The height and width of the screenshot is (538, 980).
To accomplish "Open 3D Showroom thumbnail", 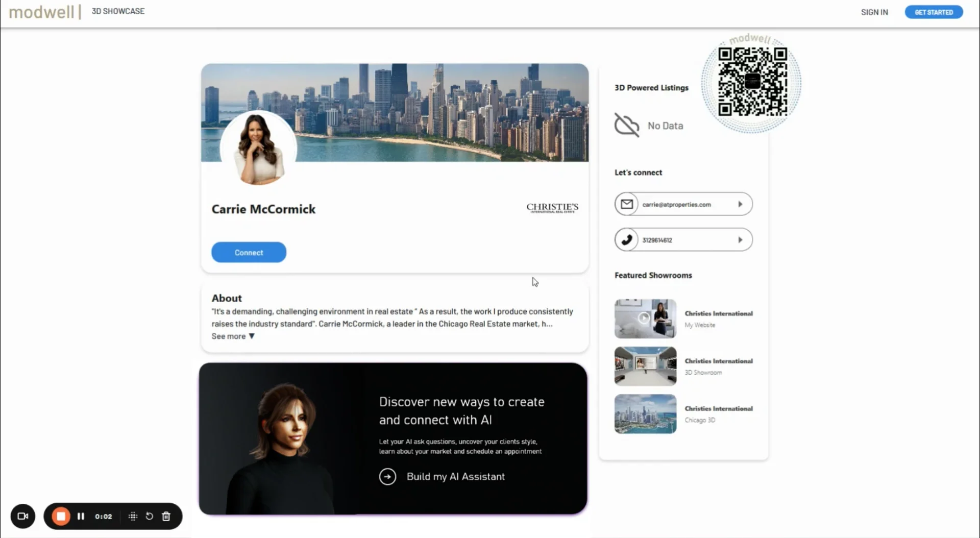I will click(645, 366).
